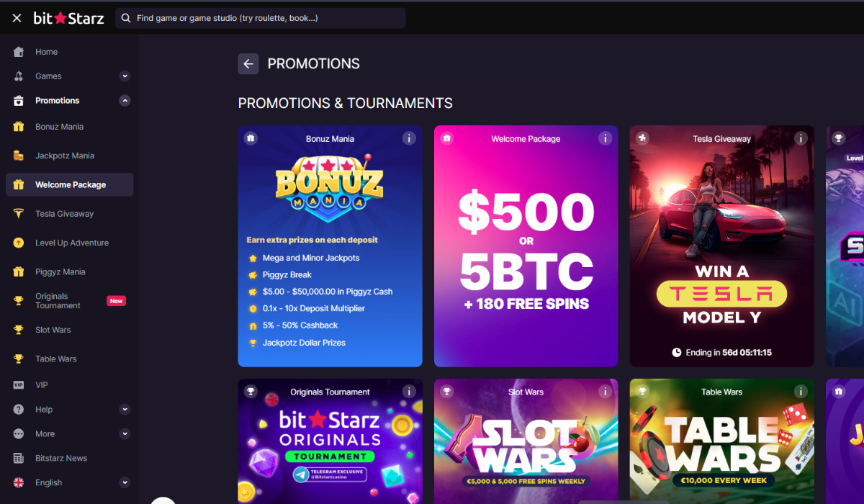The image size is (864, 504).
Task: Open the Slot Wars tournament banner
Action: point(526,446)
